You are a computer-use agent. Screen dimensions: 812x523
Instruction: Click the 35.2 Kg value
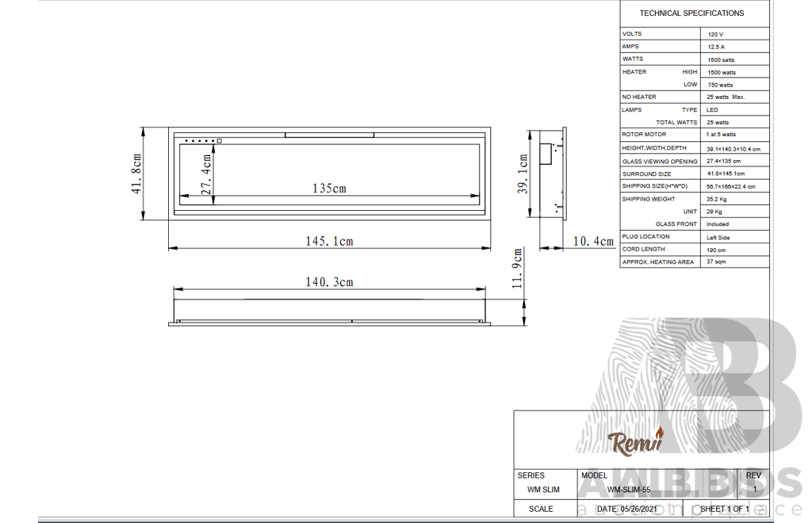pos(716,199)
